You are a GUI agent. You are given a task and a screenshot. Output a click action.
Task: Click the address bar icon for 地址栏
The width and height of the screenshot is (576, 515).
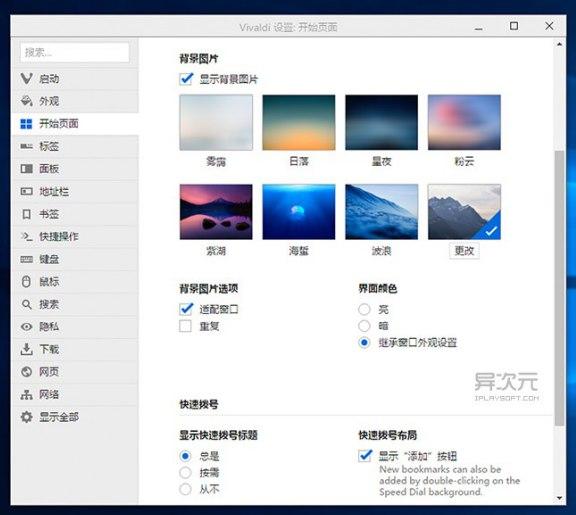[x=26, y=191]
